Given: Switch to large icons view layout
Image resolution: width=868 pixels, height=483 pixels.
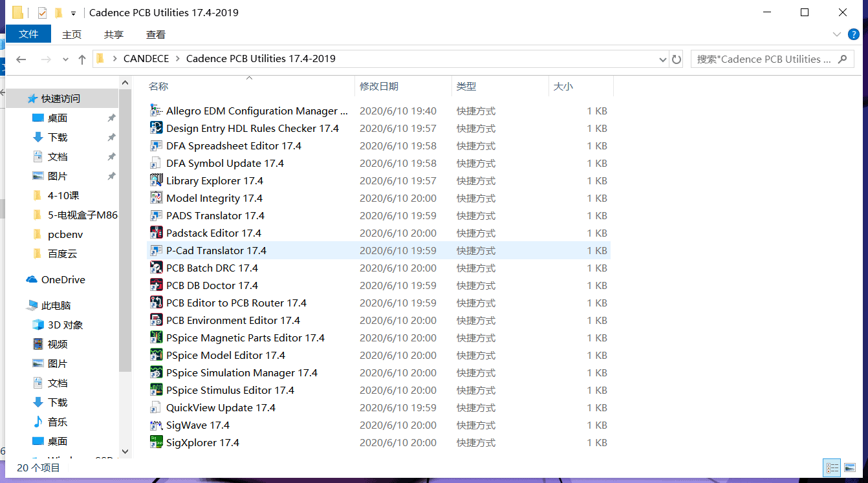Looking at the screenshot, I should pyautogui.click(x=850, y=467).
